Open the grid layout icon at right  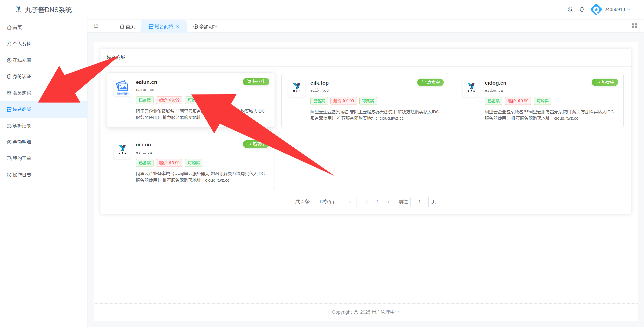pyautogui.click(x=634, y=26)
